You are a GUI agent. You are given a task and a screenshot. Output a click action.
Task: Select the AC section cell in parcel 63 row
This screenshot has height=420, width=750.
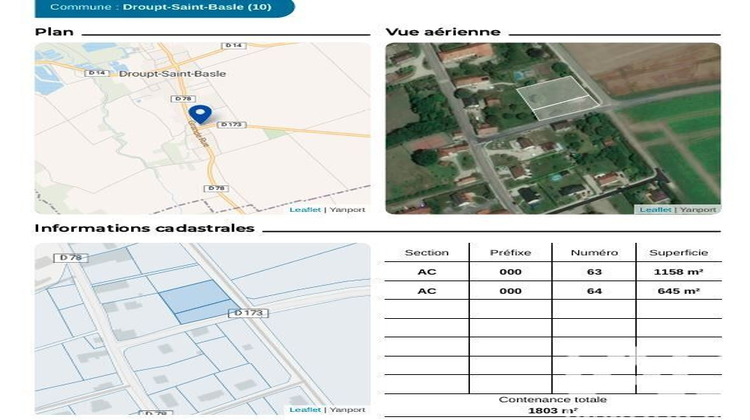[427, 272]
